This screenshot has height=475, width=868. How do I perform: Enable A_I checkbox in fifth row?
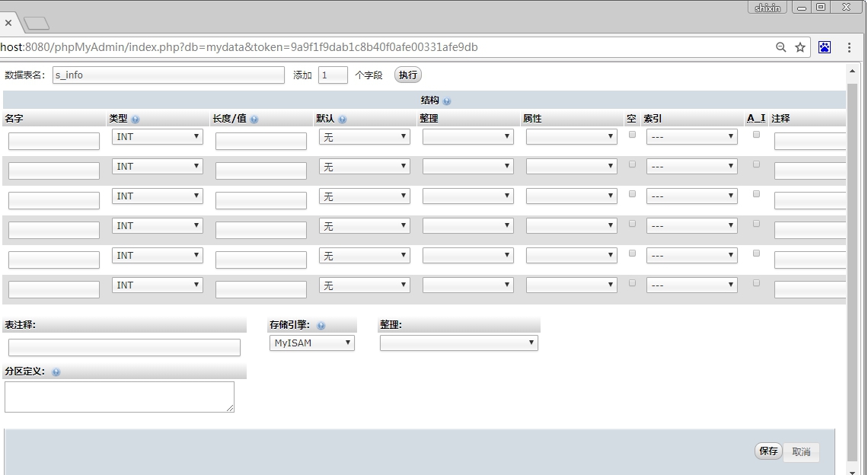tap(756, 253)
